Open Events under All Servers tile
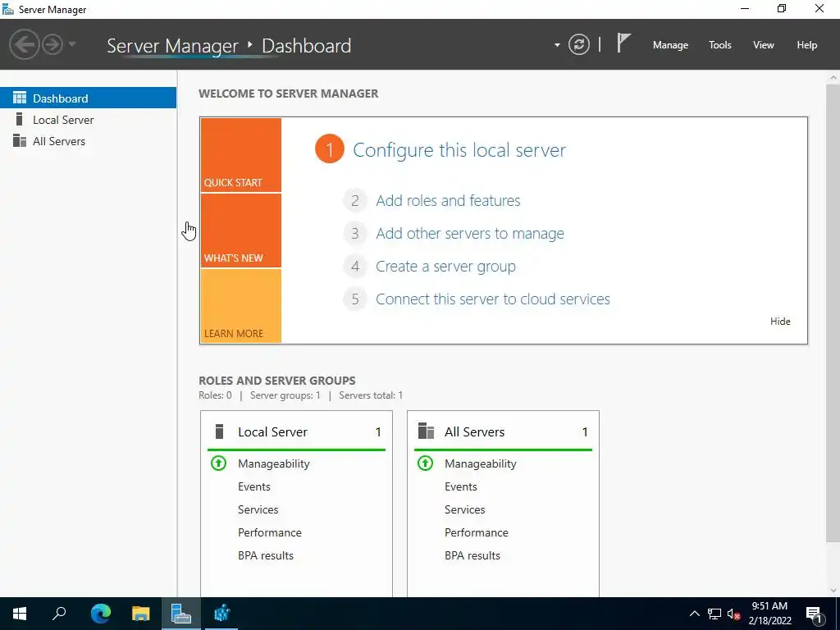This screenshot has width=840, height=630. 461,486
